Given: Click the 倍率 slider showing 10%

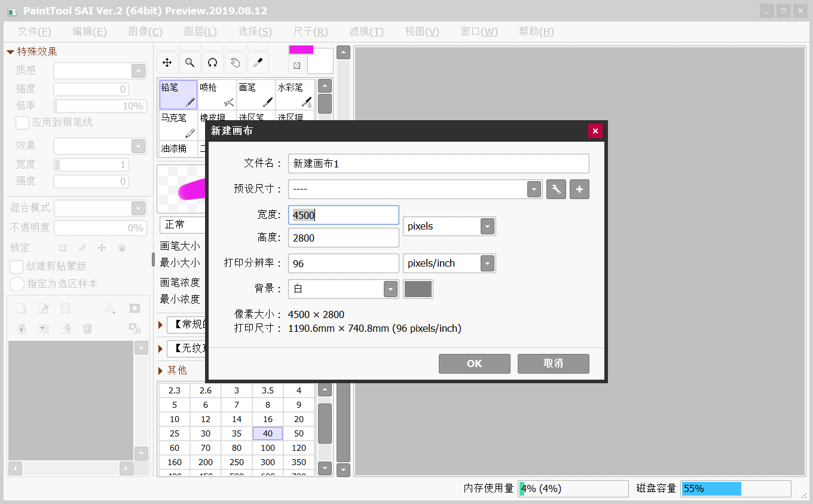Looking at the screenshot, I should (x=100, y=106).
